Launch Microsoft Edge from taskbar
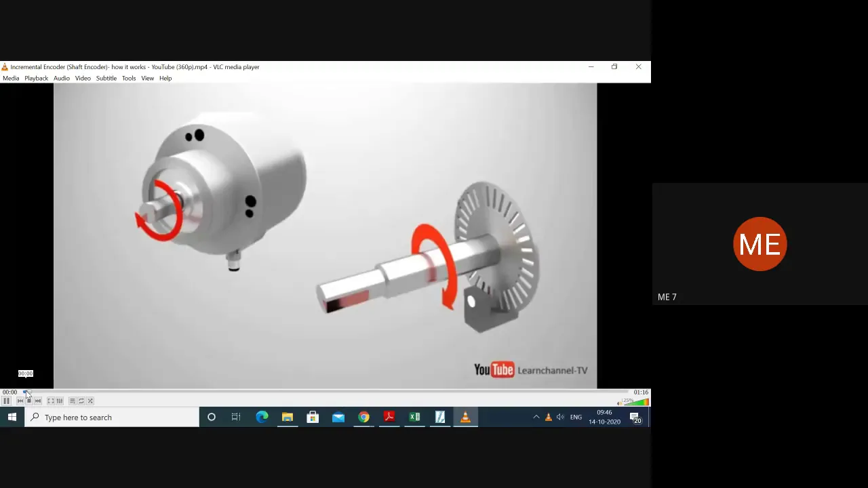The image size is (868, 488). [x=262, y=418]
